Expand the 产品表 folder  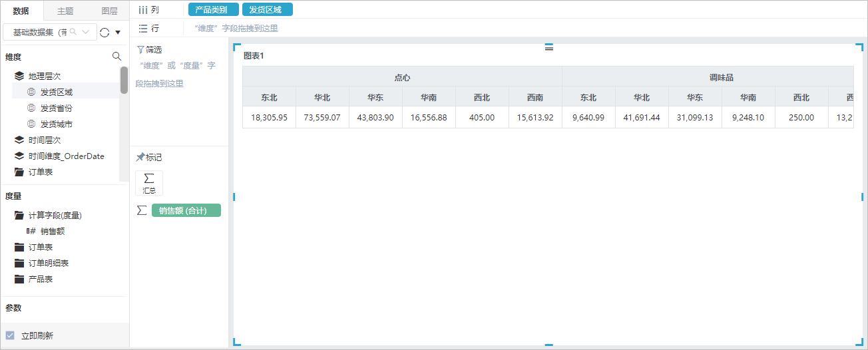(x=19, y=279)
